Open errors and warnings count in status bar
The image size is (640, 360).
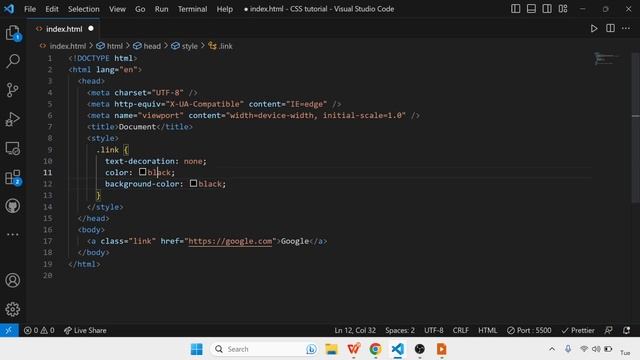point(39,330)
